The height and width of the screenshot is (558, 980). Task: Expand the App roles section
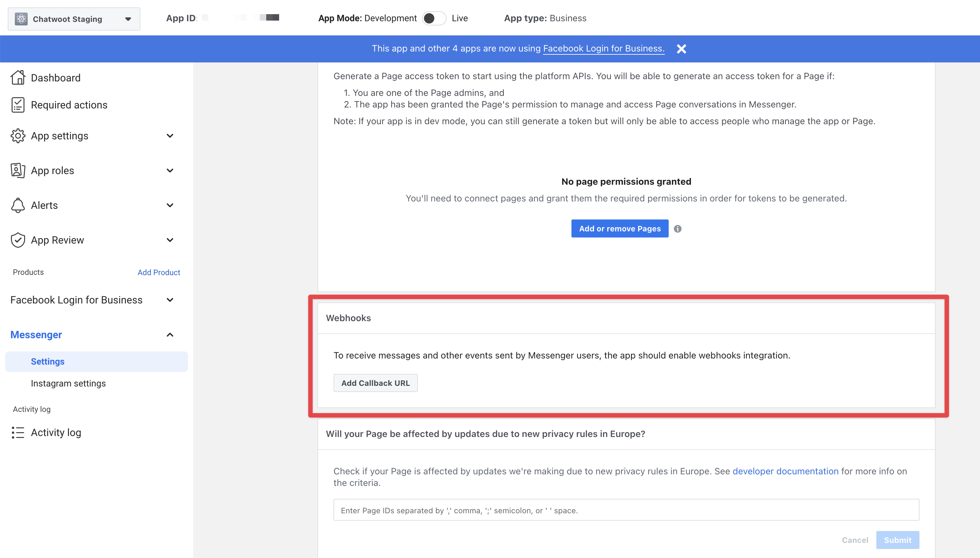click(x=170, y=171)
